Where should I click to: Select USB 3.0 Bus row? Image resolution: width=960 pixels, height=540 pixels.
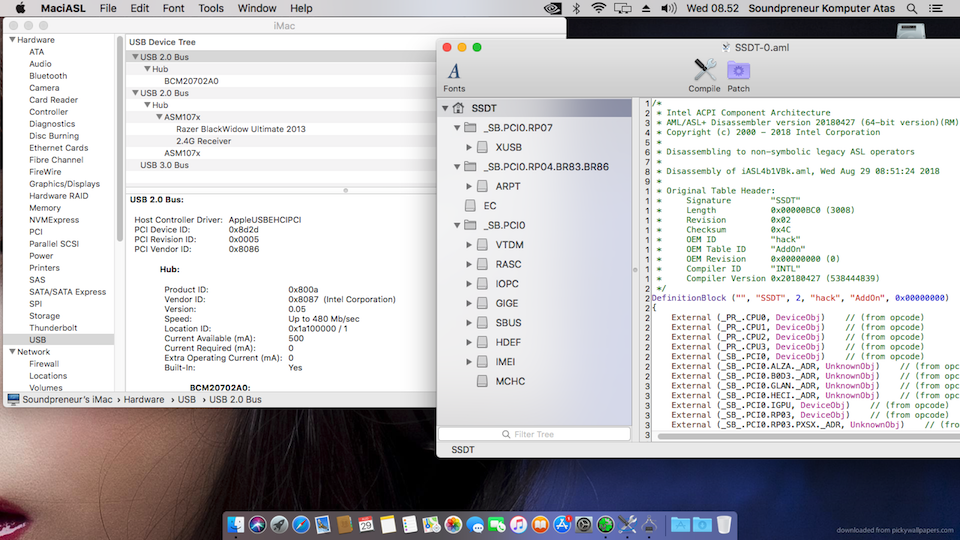pos(281,165)
